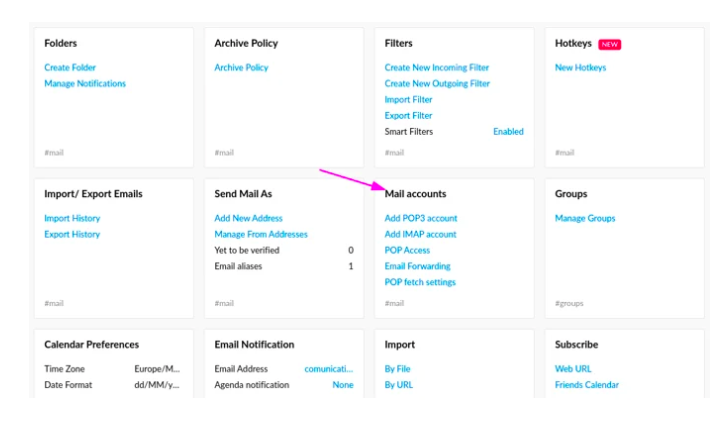725x425 pixels.
Task: Open the Create Folder link
Action: tap(70, 68)
